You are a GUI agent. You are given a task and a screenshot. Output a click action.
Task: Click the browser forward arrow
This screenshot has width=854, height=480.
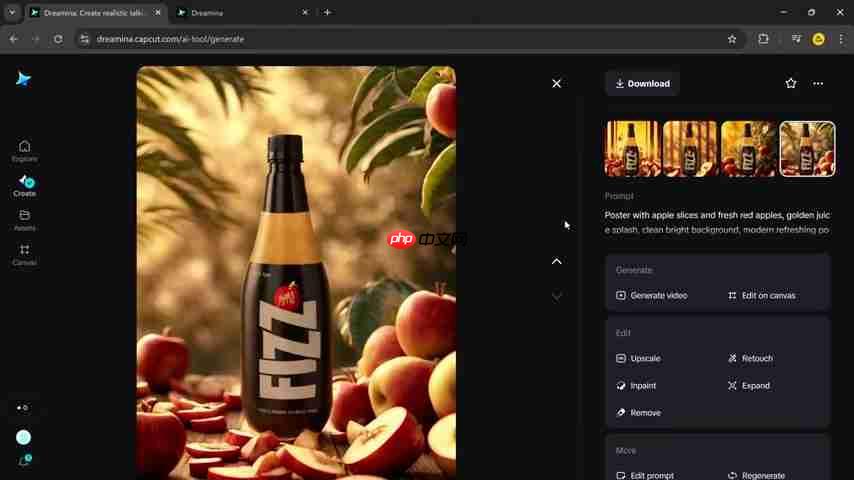point(35,39)
